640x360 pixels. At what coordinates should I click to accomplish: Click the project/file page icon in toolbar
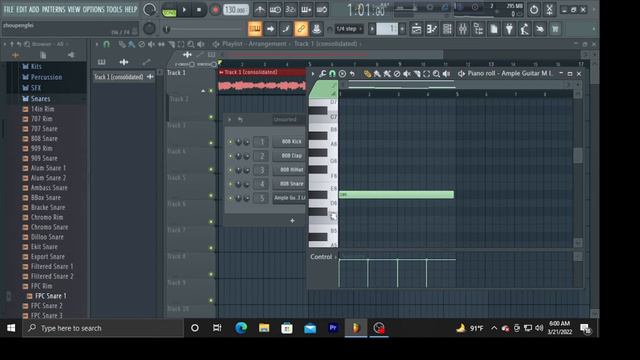[x=494, y=29]
